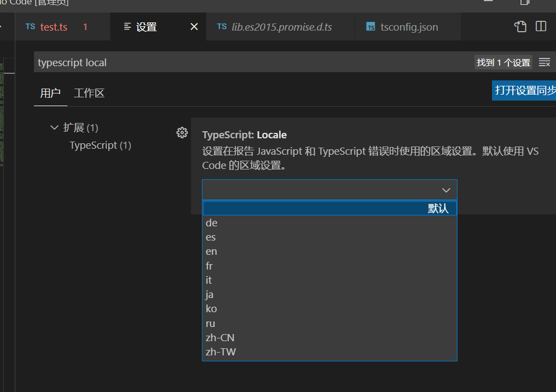The height and width of the screenshot is (392, 556).
Task: Close the 设置 tab
Action: coord(194,27)
